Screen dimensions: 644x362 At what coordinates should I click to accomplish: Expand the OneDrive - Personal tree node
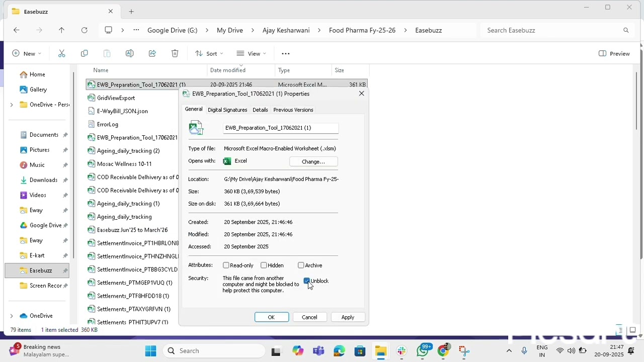(x=12, y=105)
